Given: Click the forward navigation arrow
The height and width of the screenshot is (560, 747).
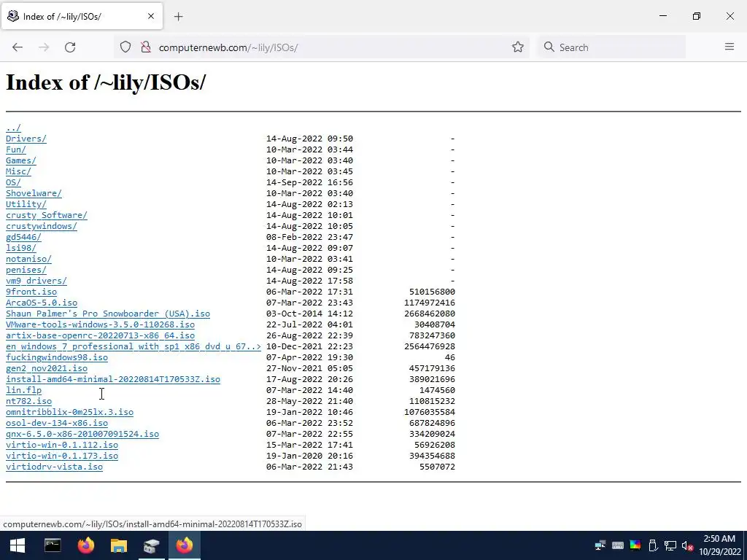Looking at the screenshot, I should pyautogui.click(x=44, y=47).
